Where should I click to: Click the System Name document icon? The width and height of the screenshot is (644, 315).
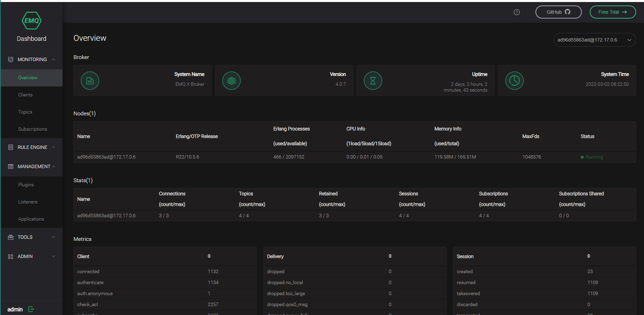coord(90,81)
